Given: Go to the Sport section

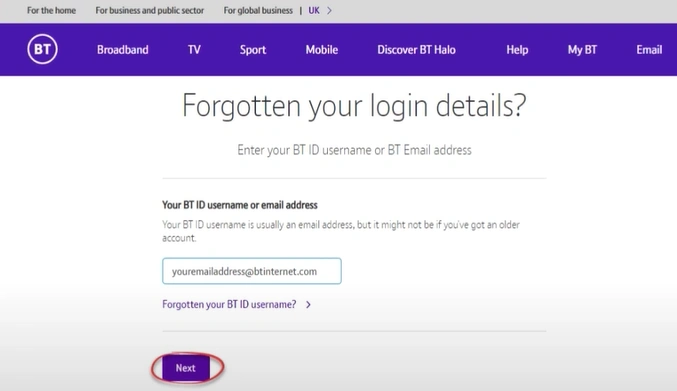Looking at the screenshot, I should (x=253, y=50).
